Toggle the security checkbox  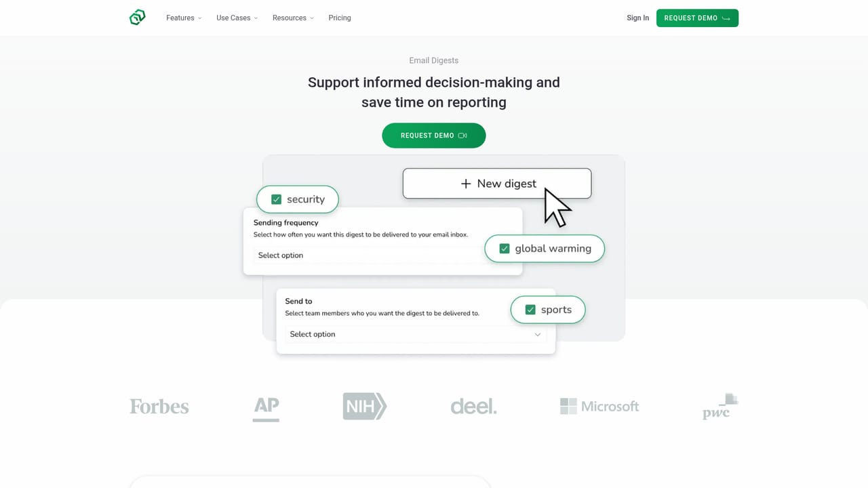click(276, 199)
